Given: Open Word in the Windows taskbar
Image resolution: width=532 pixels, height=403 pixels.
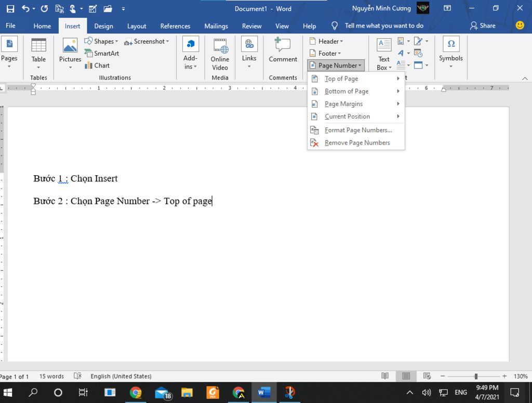Looking at the screenshot, I should coord(264,393).
